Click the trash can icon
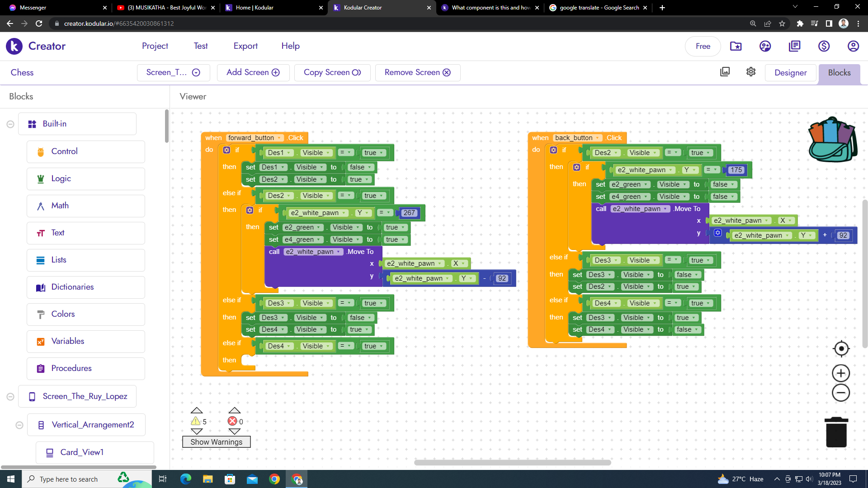This screenshot has width=868, height=488. coord(836,432)
